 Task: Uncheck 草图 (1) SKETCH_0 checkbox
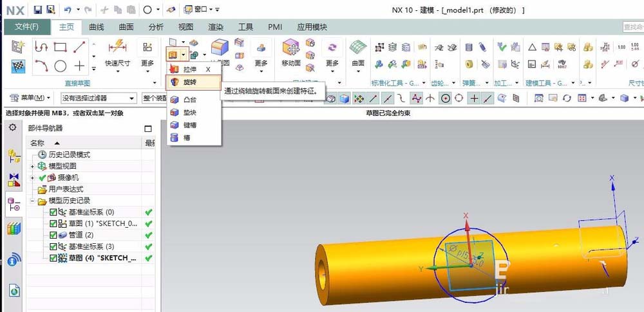tap(53, 224)
